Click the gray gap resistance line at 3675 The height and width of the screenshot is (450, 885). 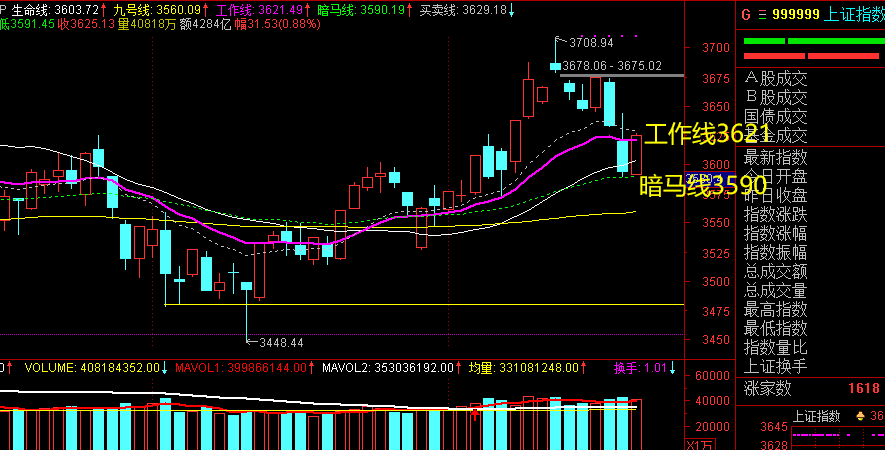click(x=622, y=75)
